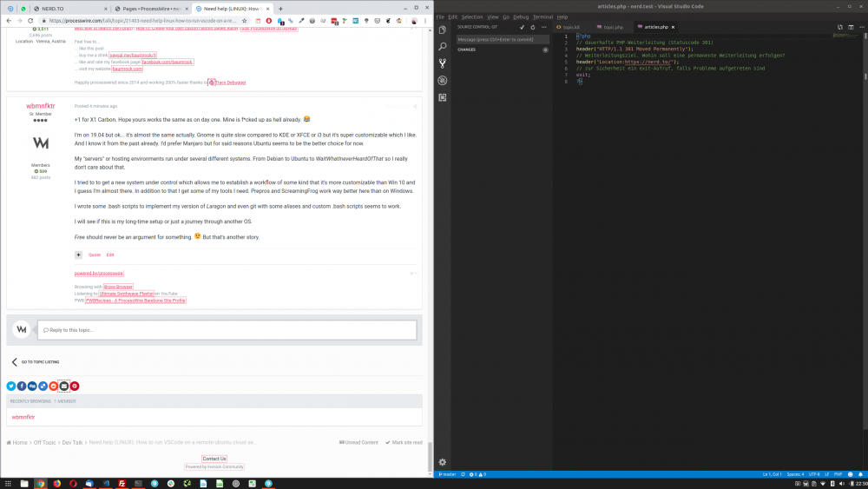Expand the CHANGES section in source control
The width and height of the screenshot is (868, 489).
(x=503, y=50)
